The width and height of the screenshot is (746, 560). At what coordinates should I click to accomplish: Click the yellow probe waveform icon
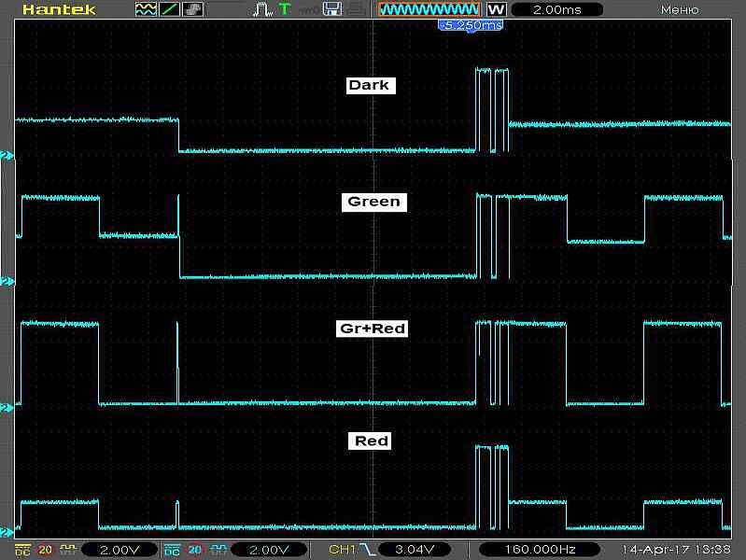point(68,550)
